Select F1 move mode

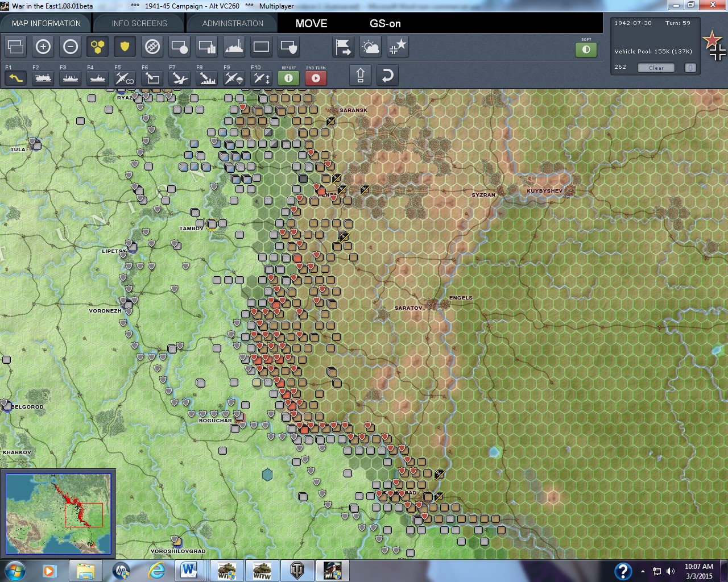click(x=16, y=77)
